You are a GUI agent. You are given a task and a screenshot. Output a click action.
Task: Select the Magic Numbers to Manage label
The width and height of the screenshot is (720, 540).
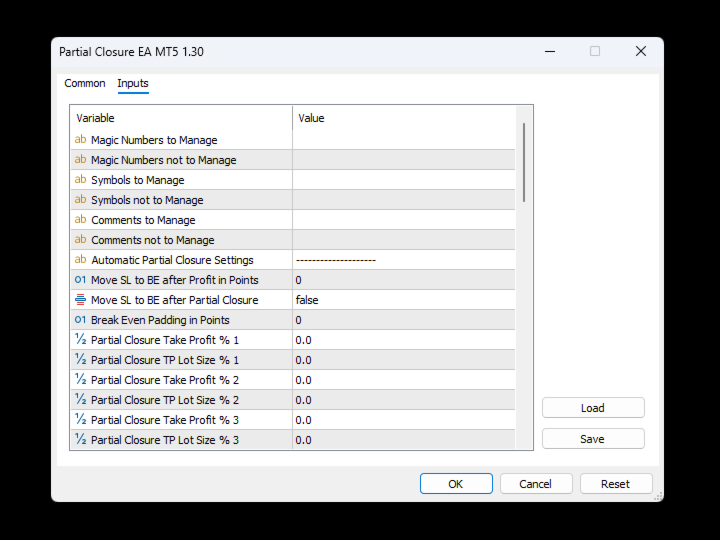[154, 140]
